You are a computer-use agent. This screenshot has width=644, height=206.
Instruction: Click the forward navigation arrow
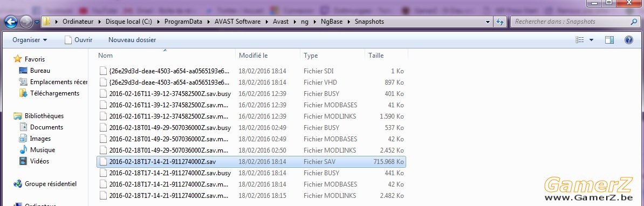[26, 22]
